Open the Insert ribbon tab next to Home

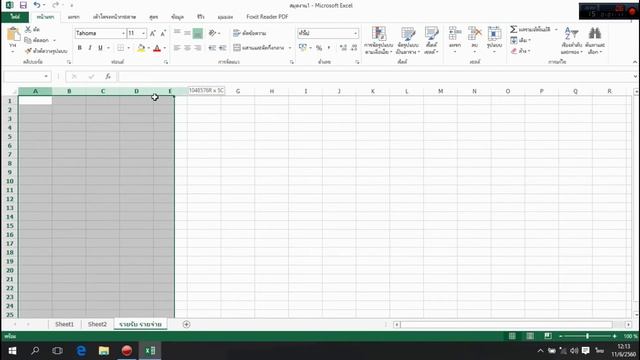tap(73, 17)
